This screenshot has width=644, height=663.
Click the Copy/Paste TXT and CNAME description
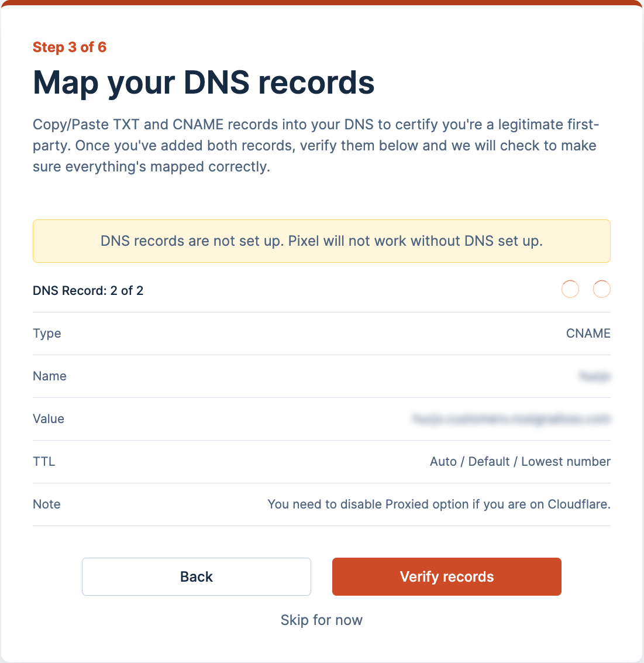316,146
